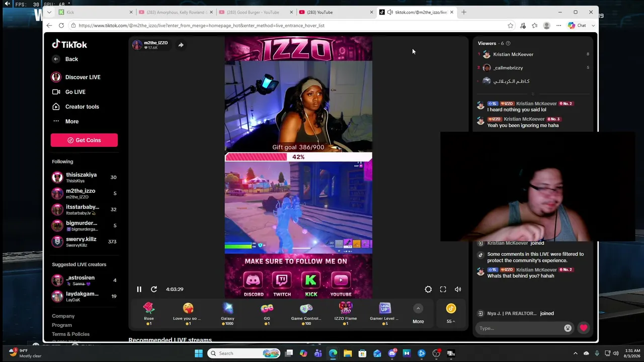Viewport: 644px width, 362px height.
Task: Open the Windows Start menu
Action: click(x=199, y=353)
